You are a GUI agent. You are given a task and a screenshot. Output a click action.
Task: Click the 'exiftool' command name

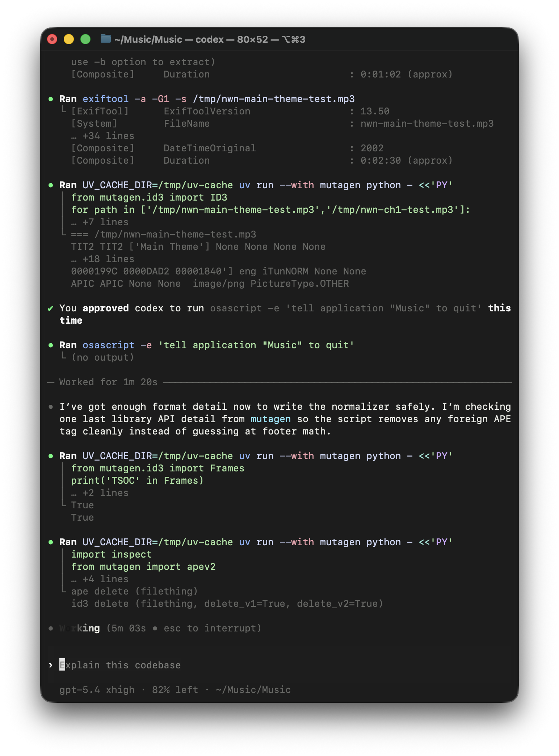pyautogui.click(x=106, y=99)
